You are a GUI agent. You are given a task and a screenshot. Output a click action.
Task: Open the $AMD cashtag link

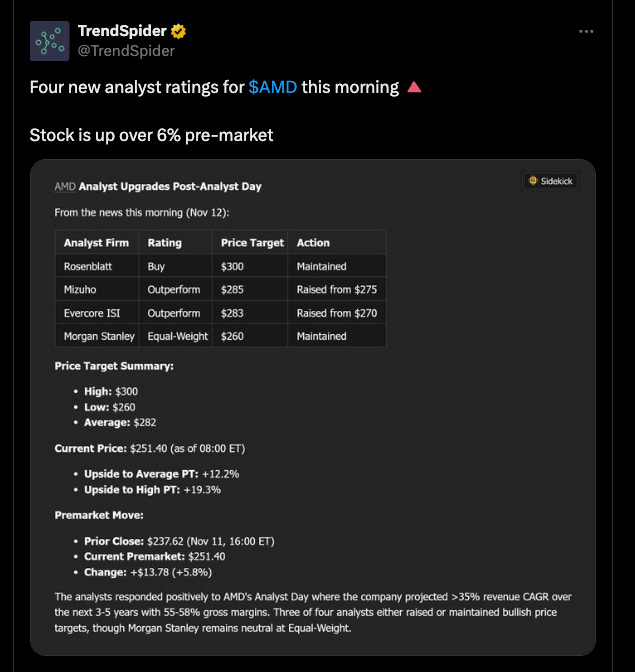click(272, 87)
